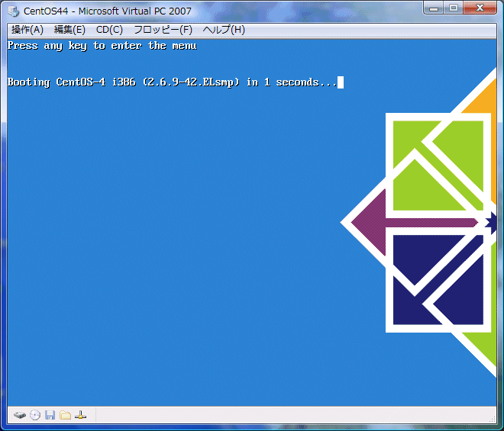Click the network adapter status icon

point(80,415)
